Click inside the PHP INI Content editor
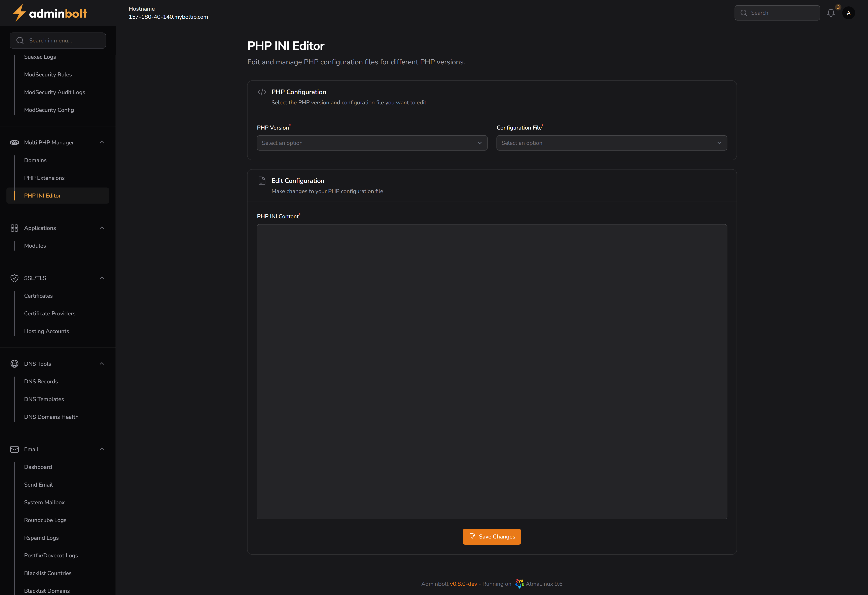868x595 pixels. coord(492,372)
